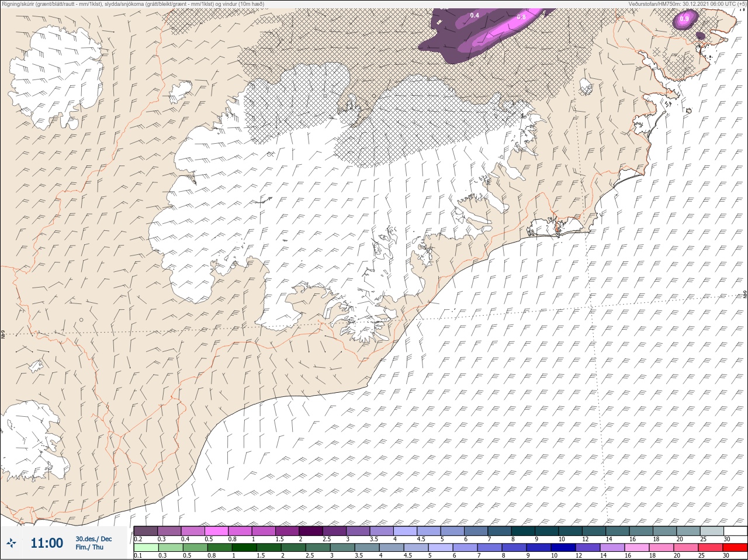This screenshot has height=560, width=748.
Task: Select lower legend dark green swatch between 1 and 1.5
Action: click(244, 548)
